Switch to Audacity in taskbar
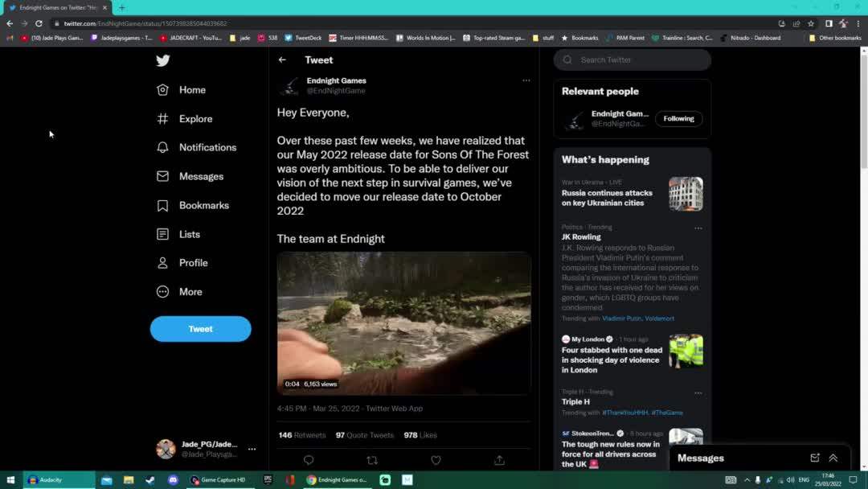This screenshot has height=489, width=868. 59,480
